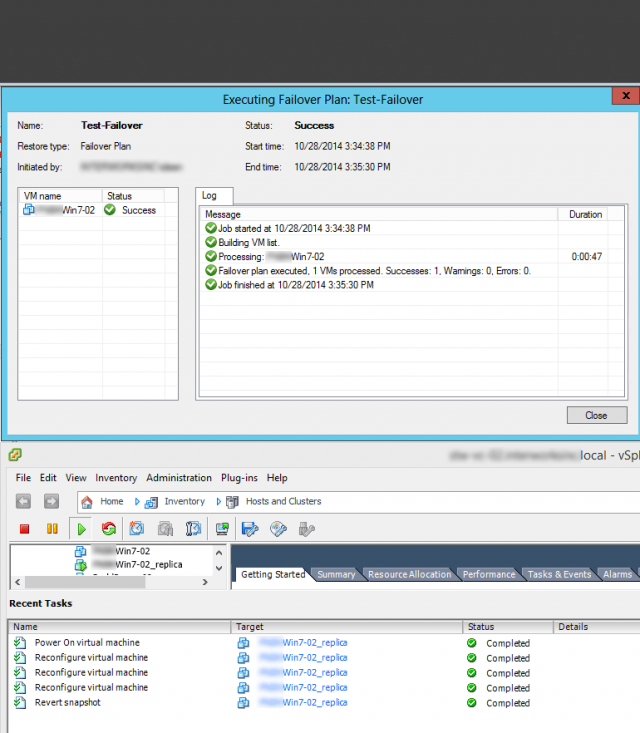This screenshot has height=733, width=640.
Task: Click the red Power Off toolbar icon
Action: [25, 529]
